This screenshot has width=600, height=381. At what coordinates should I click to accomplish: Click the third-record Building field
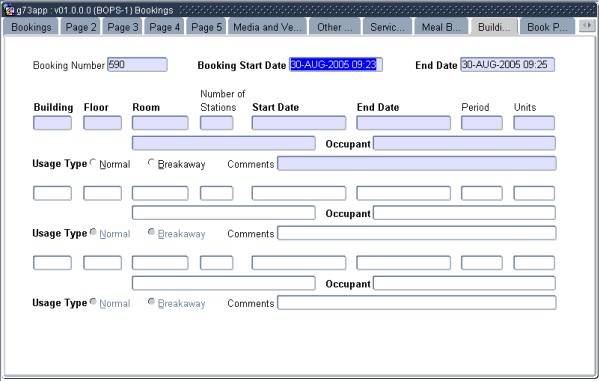(x=52, y=263)
